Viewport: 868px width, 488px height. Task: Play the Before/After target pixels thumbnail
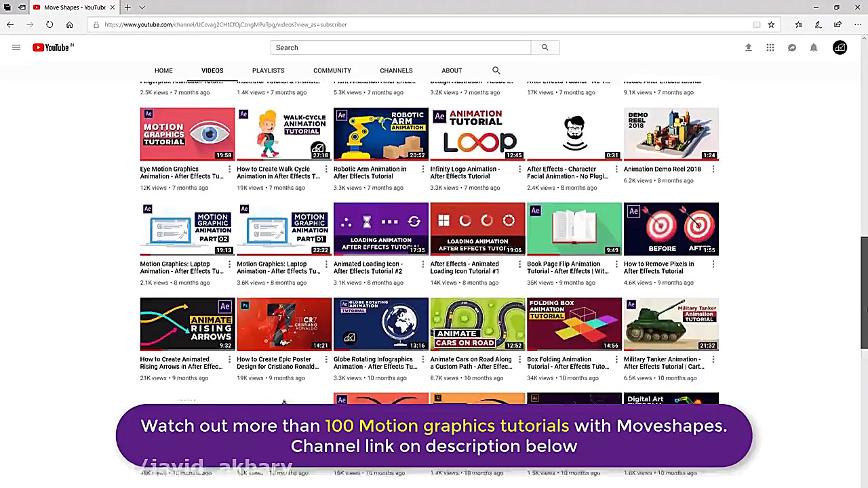(x=671, y=229)
